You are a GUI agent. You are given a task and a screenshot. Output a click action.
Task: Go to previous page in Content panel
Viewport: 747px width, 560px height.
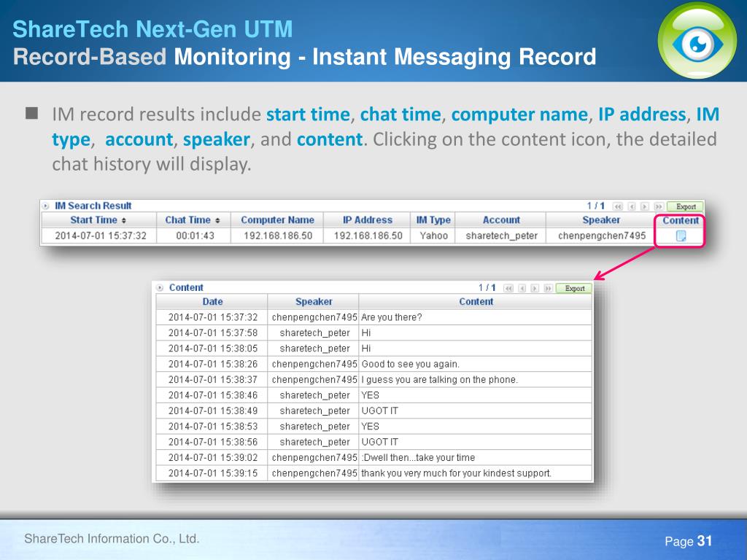tap(522, 288)
